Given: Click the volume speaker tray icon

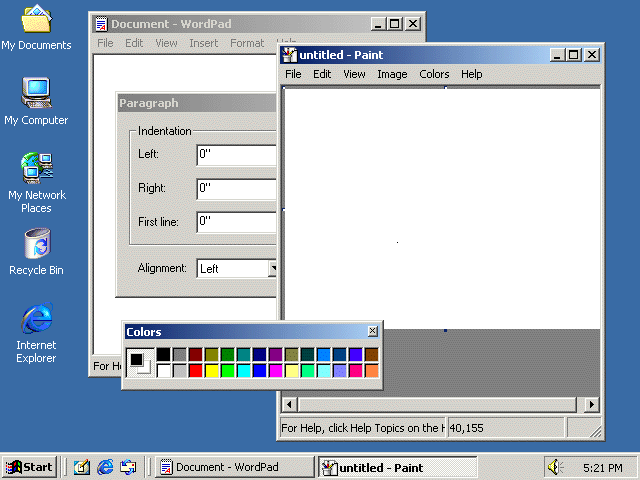Looking at the screenshot, I should pyautogui.click(x=555, y=467).
